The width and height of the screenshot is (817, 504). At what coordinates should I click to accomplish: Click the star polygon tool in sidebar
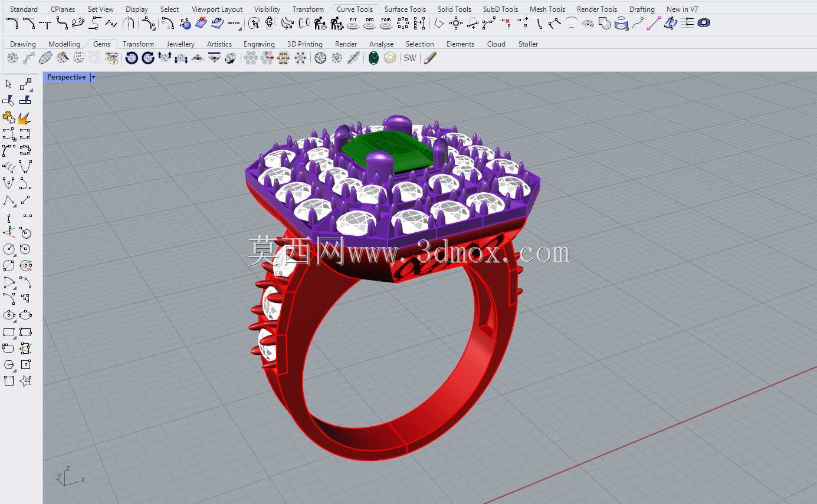pos(25,381)
